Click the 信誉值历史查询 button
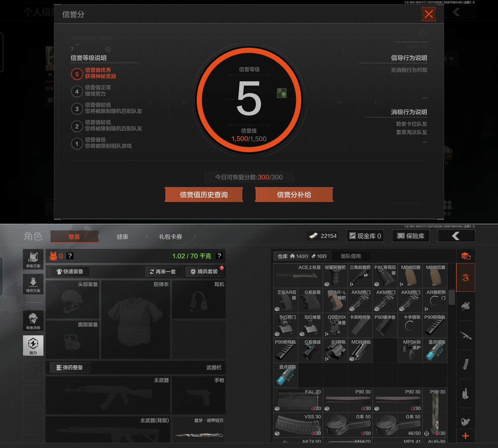Viewport: 498px width, 448px height. [x=204, y=195]
